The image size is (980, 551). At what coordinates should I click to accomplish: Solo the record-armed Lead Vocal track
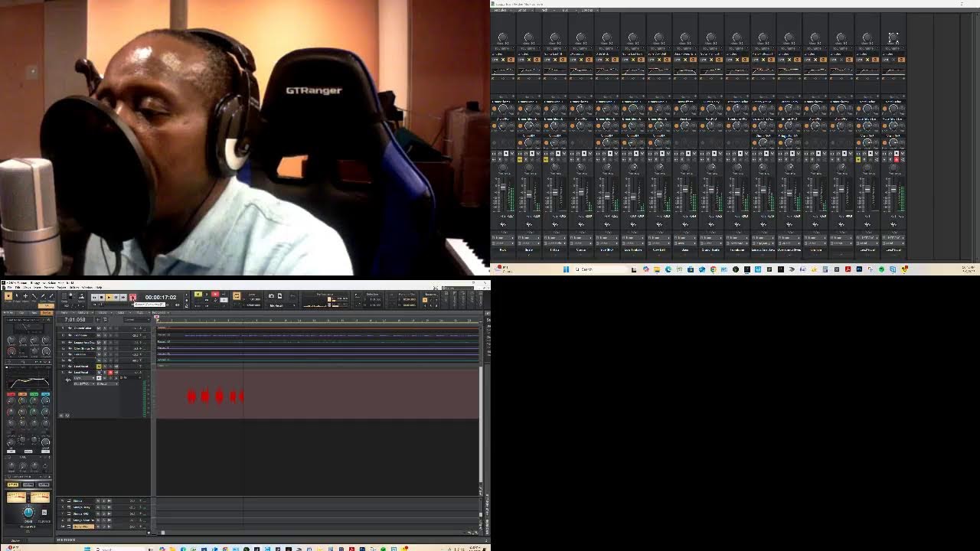105,372
